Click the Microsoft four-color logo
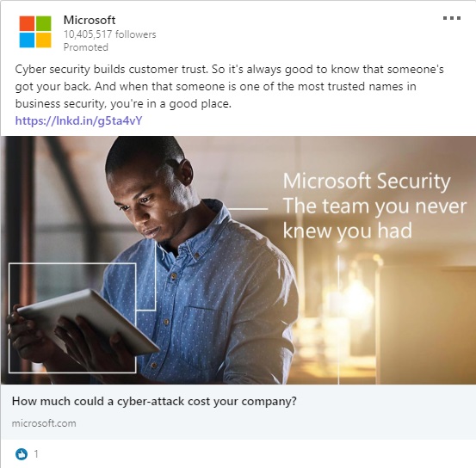Image resolution: width=476 pixels, height=468 pixels. point(35,32)
